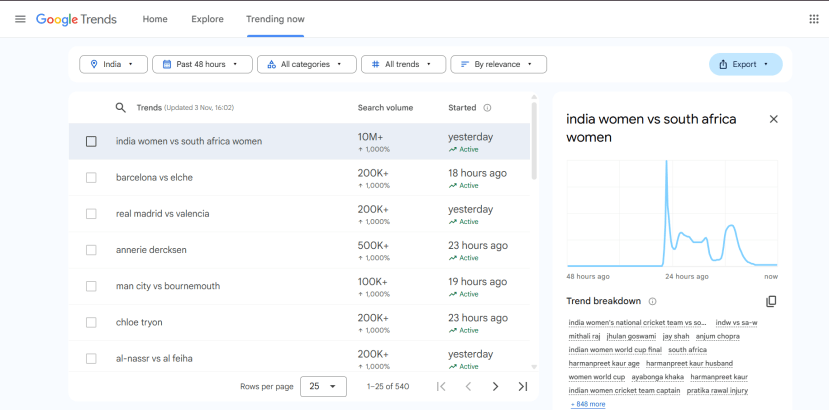
Task: Select the annerie dercksen row checkbox
Action: click(91, 250)
